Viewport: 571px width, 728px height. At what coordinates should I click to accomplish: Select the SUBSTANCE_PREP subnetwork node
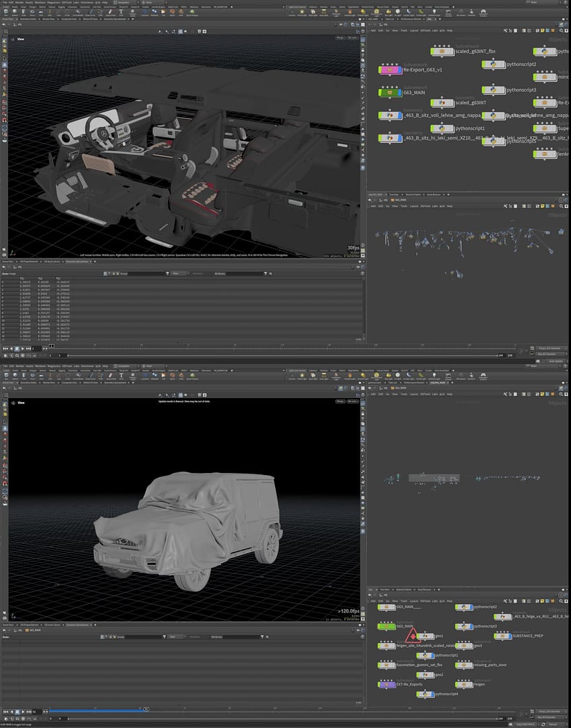(503, 636)
